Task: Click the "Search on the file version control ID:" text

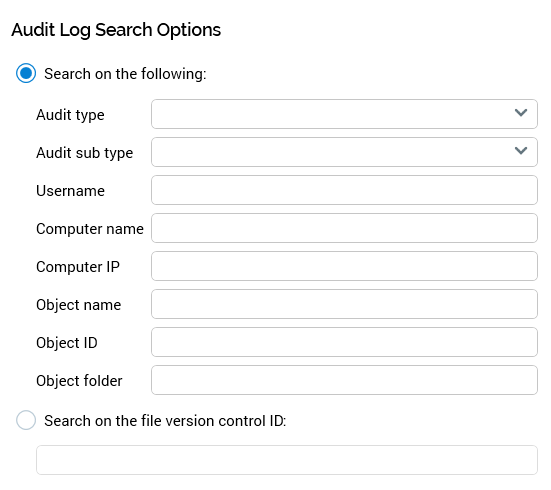Action: (165, 421)
